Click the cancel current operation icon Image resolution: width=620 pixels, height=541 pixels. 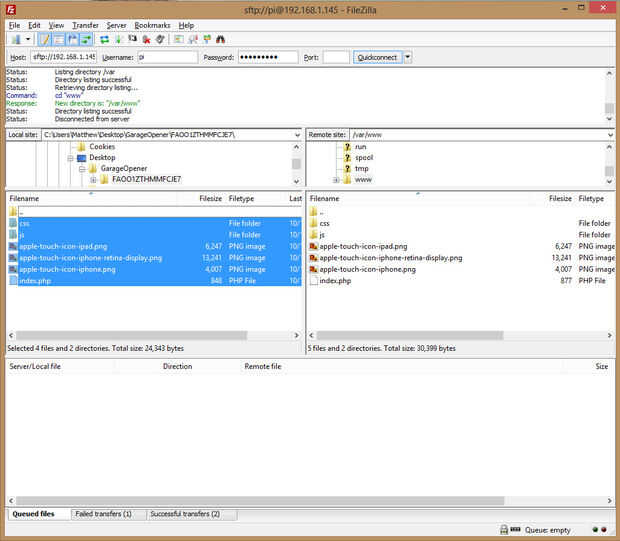132,39
